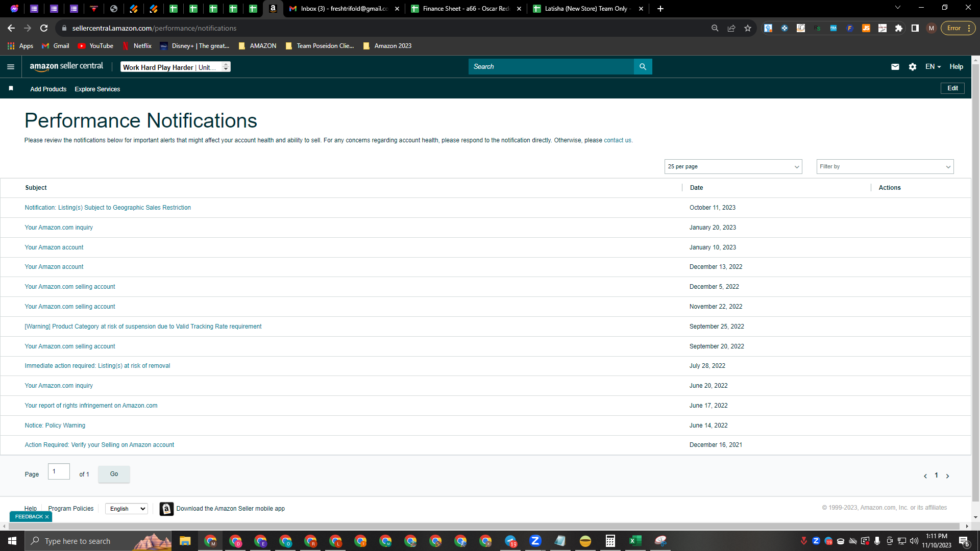Click Add Products menu item
980x551 pixels.
point(48,89)
